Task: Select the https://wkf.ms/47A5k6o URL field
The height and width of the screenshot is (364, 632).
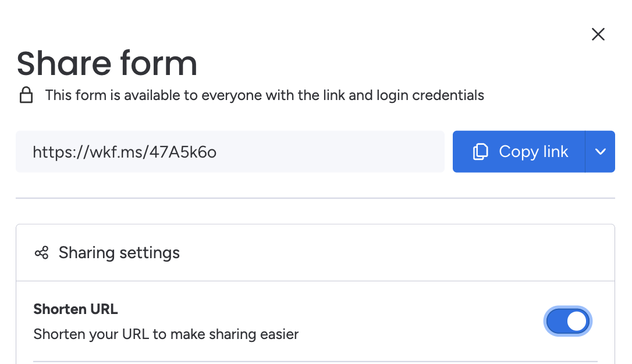Action: tap(230, 151)
